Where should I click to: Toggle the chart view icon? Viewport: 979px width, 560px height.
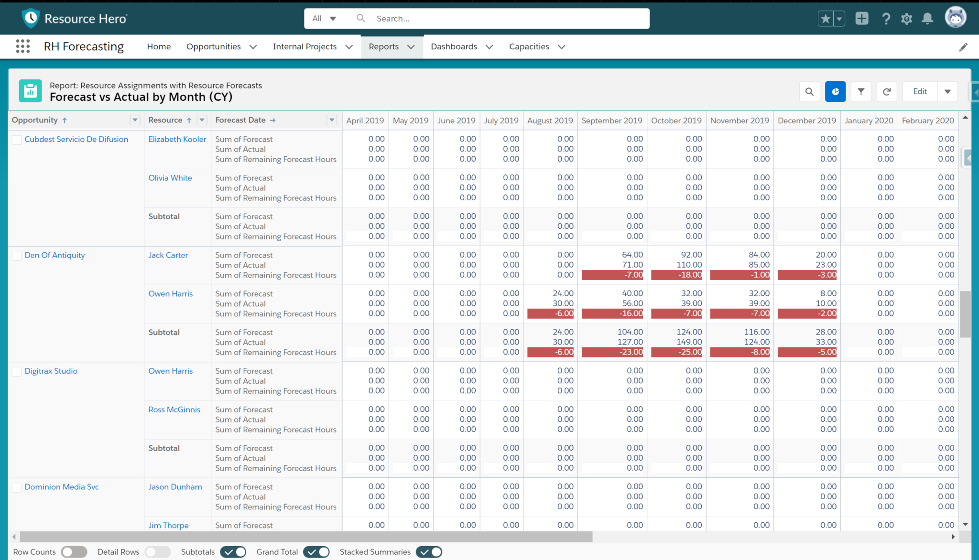pos(835,91)
